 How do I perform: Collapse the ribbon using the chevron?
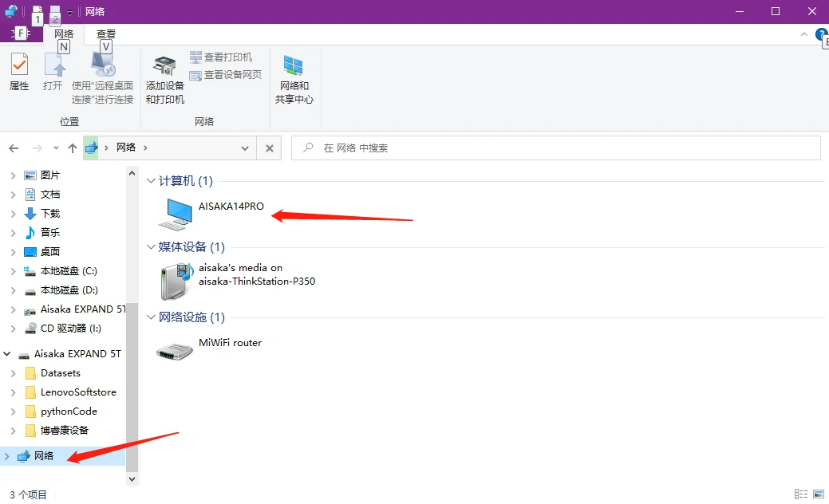803,35
